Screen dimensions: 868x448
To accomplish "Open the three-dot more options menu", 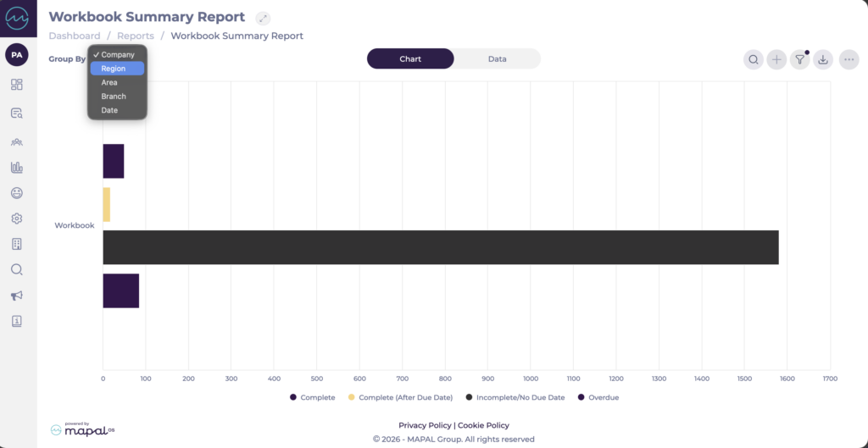I will coord(849,59).
